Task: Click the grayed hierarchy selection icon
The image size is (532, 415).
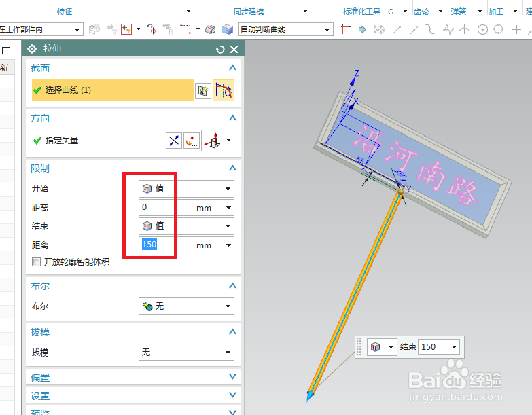Action: click(168, 29)
